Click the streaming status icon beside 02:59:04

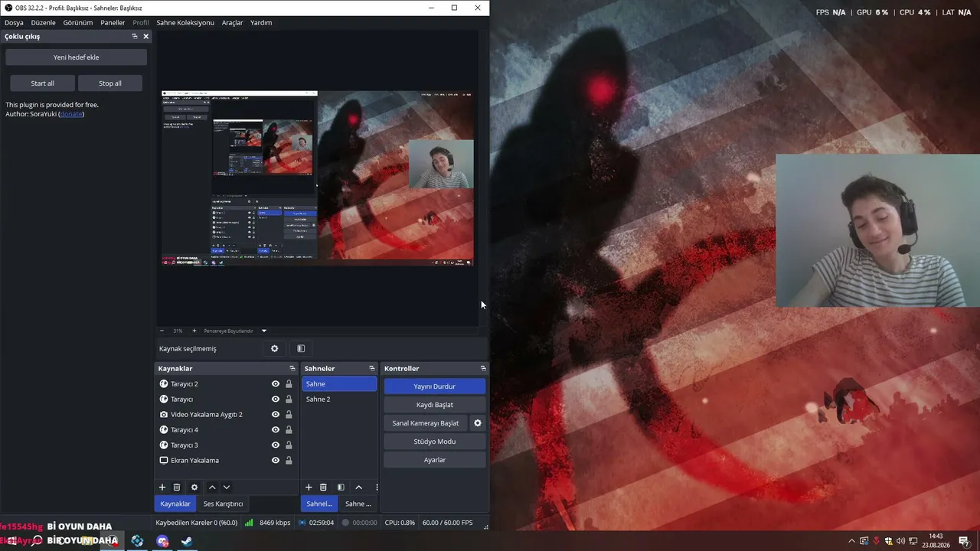[x=302, y=523]
